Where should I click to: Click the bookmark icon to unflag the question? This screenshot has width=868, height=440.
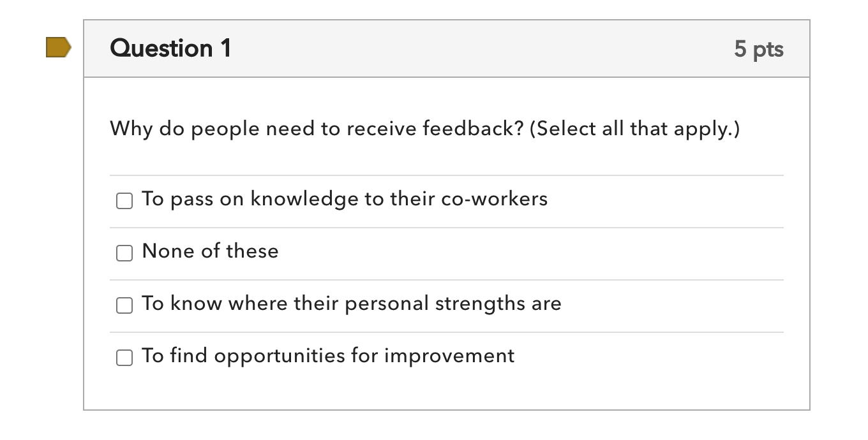58,47
